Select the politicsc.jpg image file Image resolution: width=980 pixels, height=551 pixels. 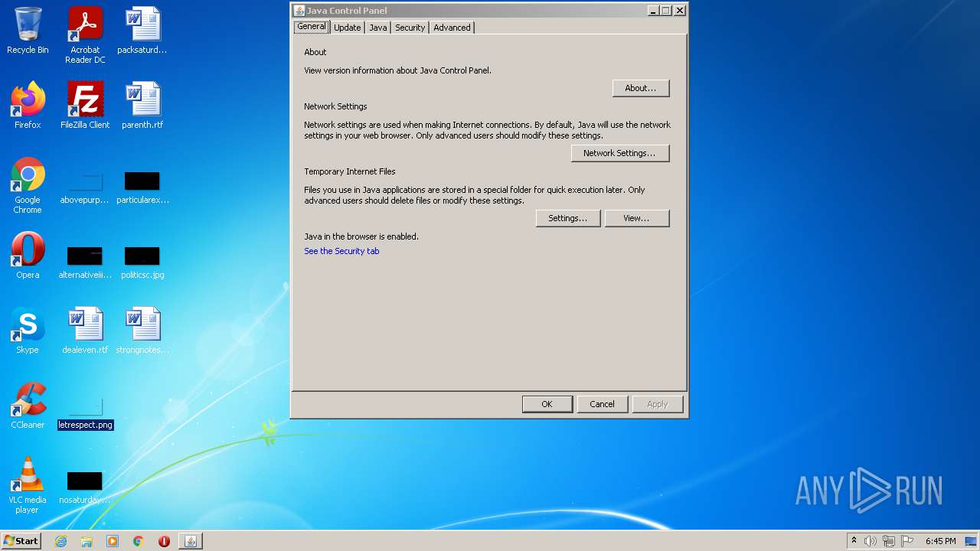[x=142, y=262]
